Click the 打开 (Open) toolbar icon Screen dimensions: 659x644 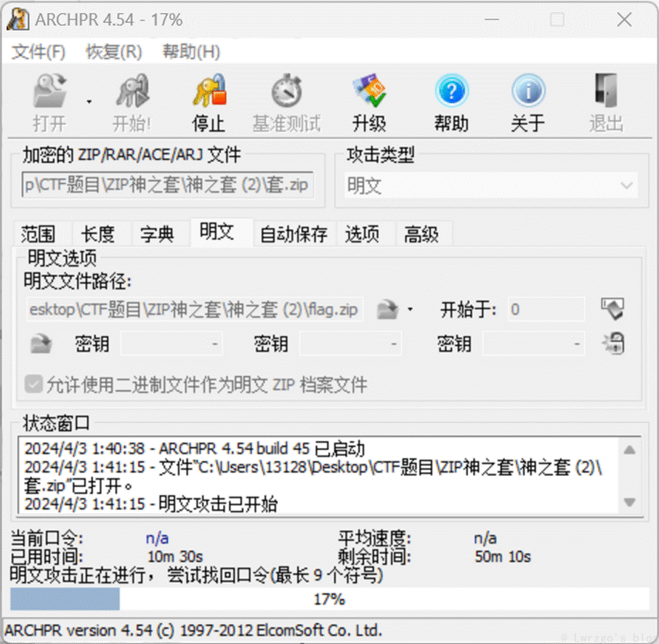49,91
